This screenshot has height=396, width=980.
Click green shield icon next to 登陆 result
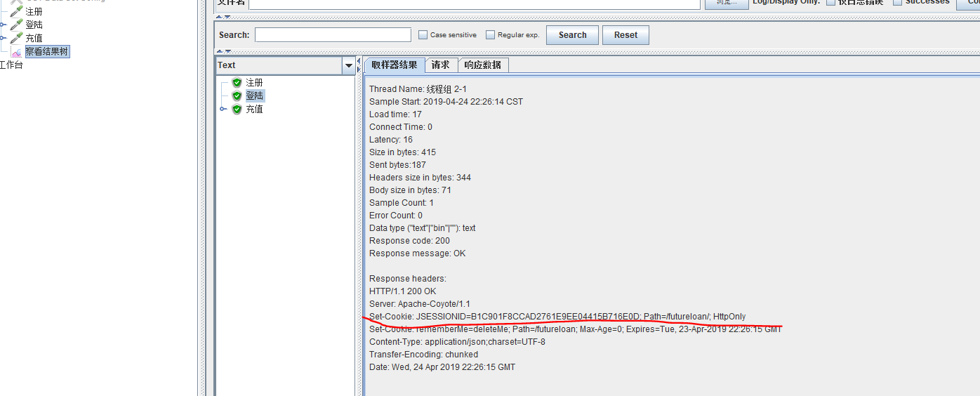[x=237, y=95]
